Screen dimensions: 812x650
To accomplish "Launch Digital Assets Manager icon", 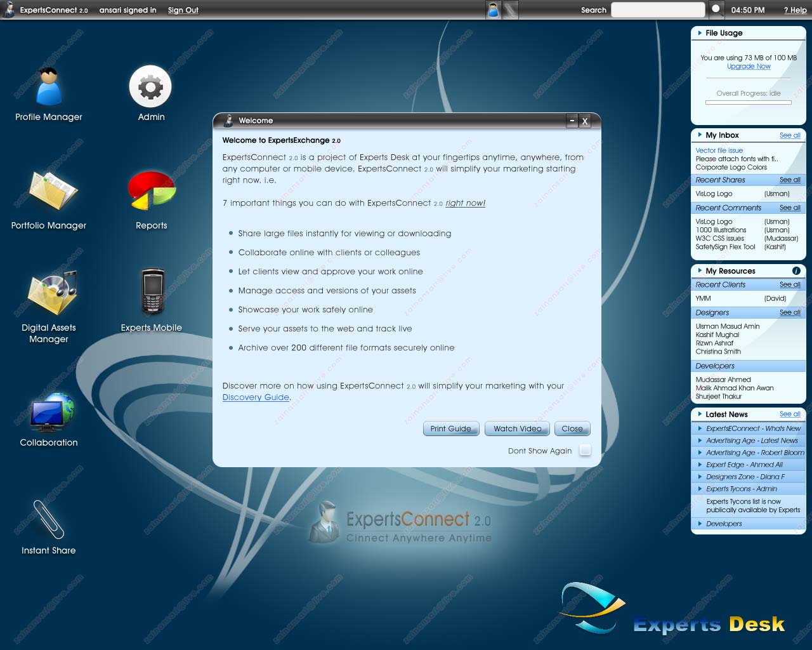I will (x=52, y=293).
